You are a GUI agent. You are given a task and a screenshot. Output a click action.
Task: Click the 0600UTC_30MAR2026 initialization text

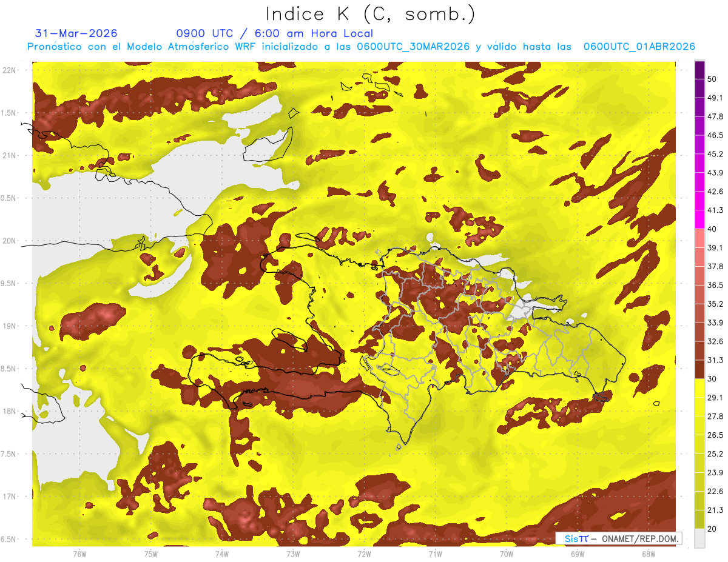pos(414,47)
